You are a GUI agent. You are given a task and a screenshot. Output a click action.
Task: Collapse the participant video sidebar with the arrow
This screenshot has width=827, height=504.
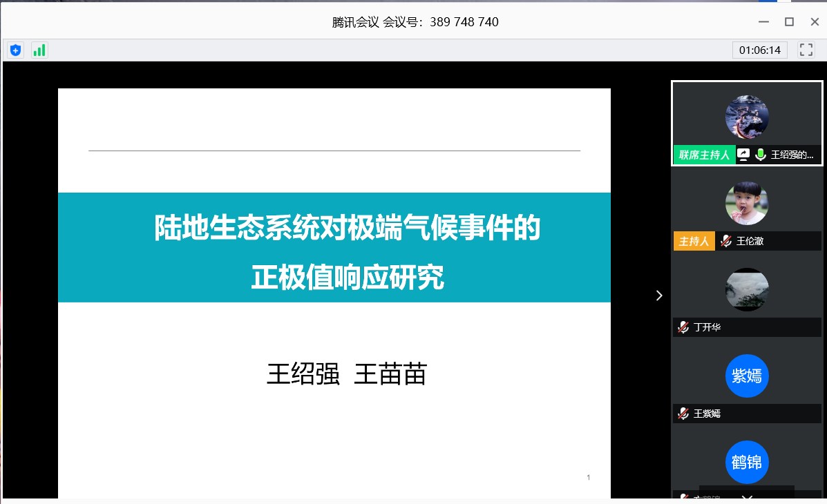click(658, 295)
